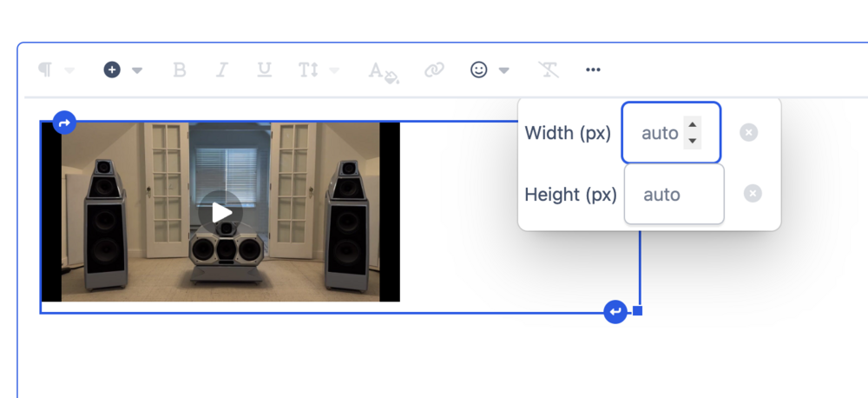Expand the emoji dropdown arrow
This screenshot has height=398, width=868.
tap(503, 70)
